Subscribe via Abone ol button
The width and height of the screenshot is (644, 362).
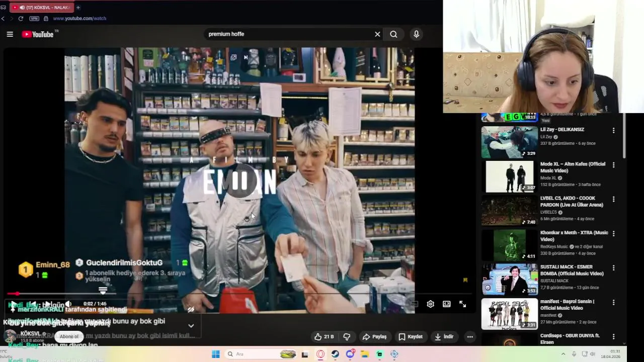coord(69,337)
